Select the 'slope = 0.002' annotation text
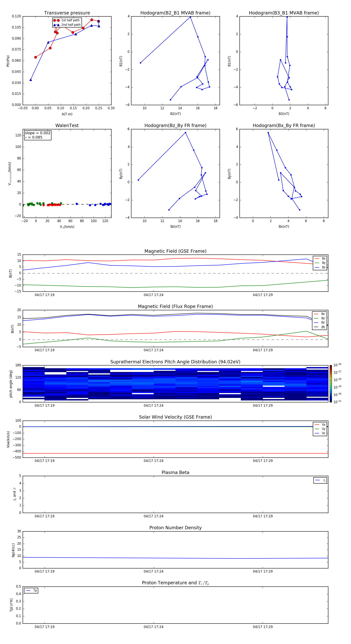 coord(37,133)
